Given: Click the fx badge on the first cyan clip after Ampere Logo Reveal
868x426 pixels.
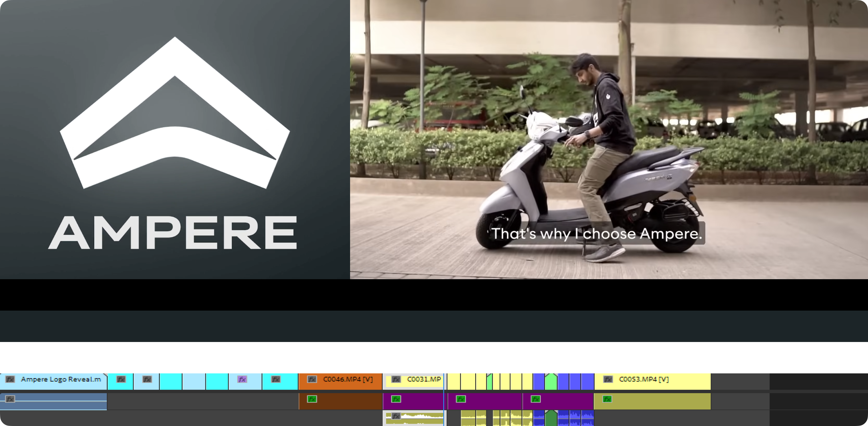Looking at the screenshot, I should (x=121, y=379).
